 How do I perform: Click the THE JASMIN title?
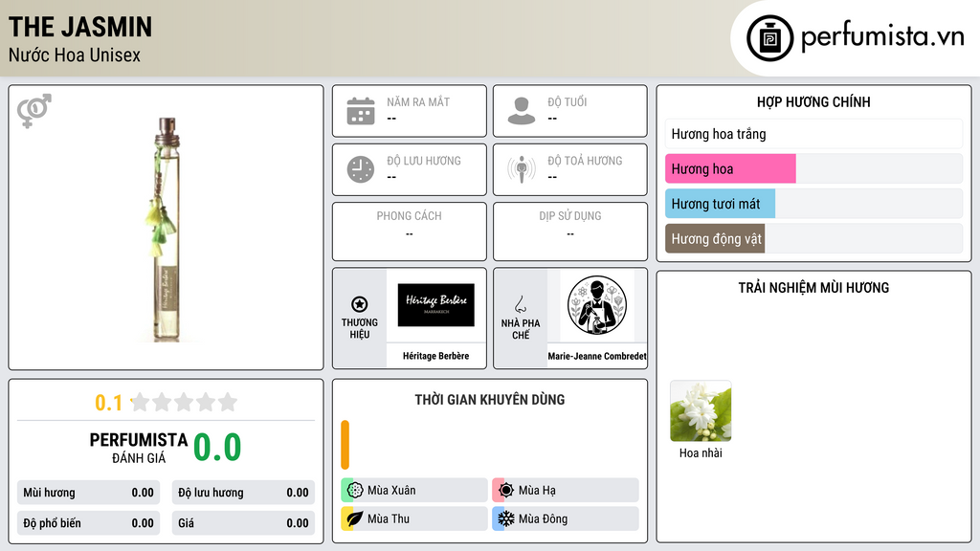click(x=80, y=27)
